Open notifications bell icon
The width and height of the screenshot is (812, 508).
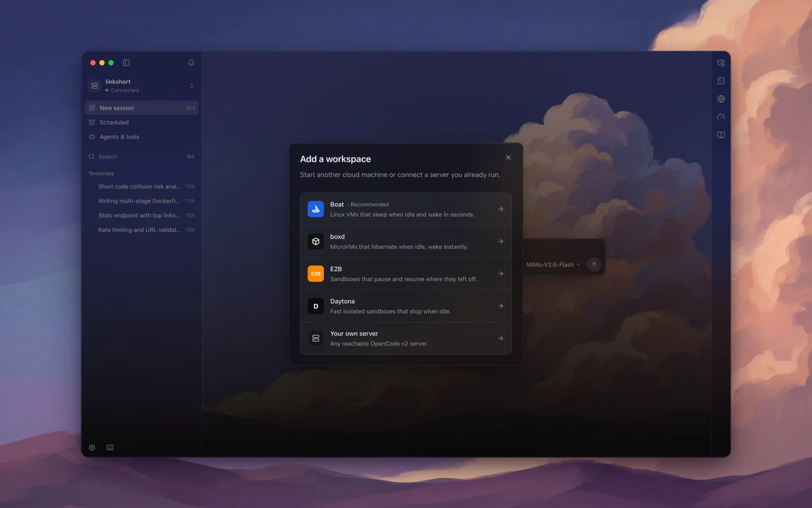191,63
